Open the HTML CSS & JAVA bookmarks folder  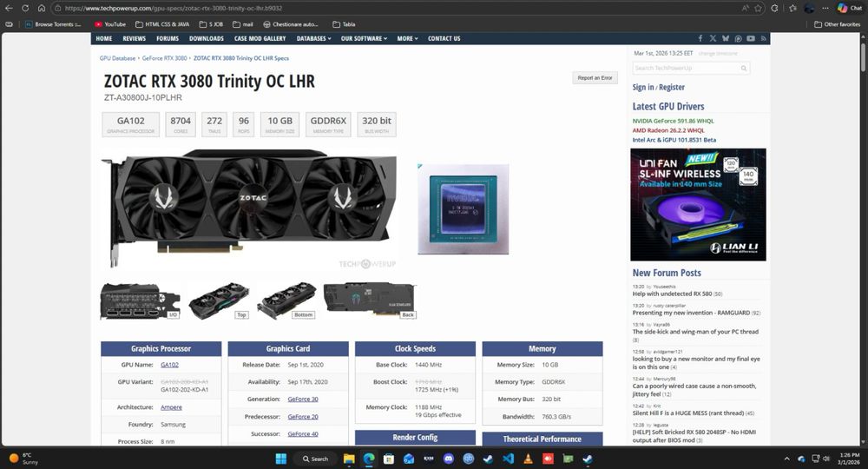(x=162, y=24)
